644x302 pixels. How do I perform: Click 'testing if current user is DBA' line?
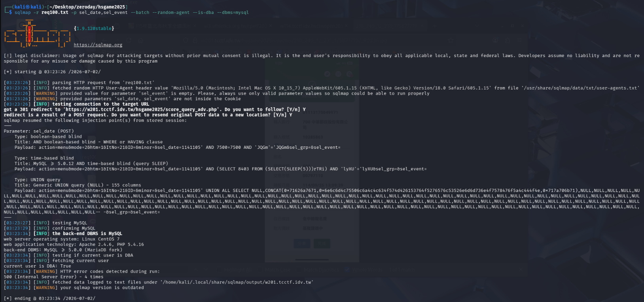click(x=68, y=255)
